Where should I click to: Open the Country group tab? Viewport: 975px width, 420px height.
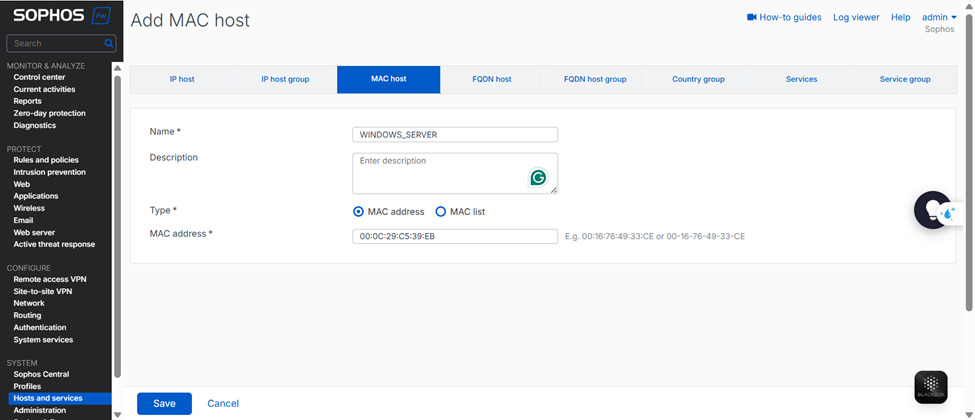click(x=698, y=79)
